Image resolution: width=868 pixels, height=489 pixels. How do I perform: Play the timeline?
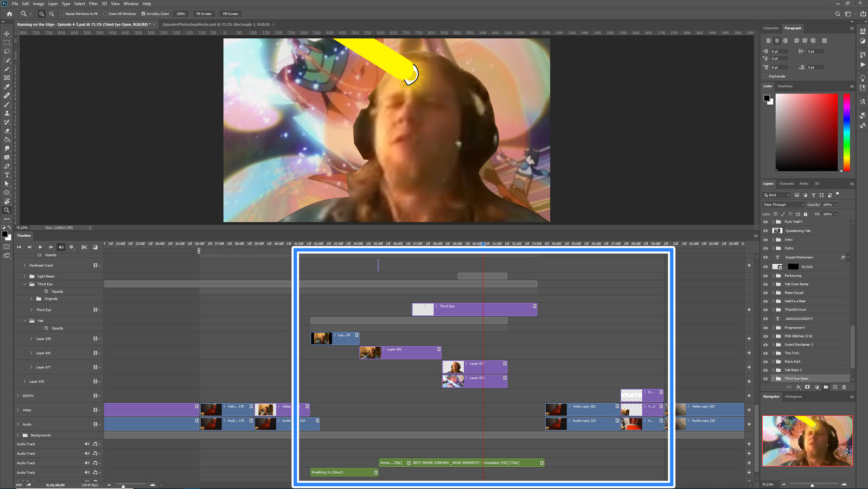click(x=40, y=247)
